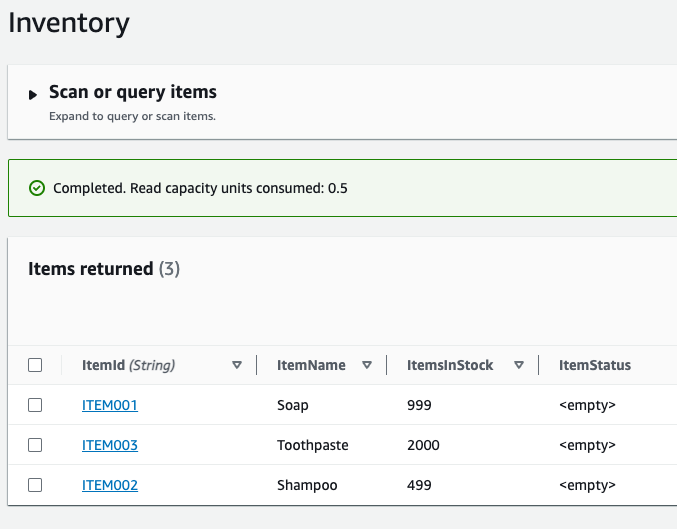Image resolution: width=677 pixels, height=529 pixels.
Task: Sort by ItemId column arrow
Action: (x=237, y=365)
